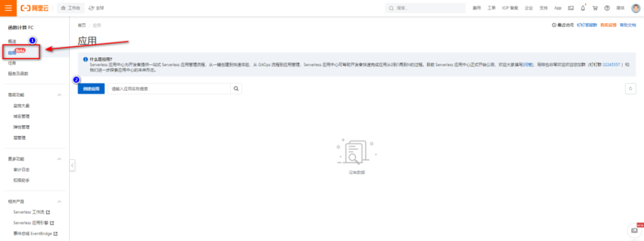Open the 事件总线 EventBridge external link
Screen dimensions: 644x241
point(35,233)
